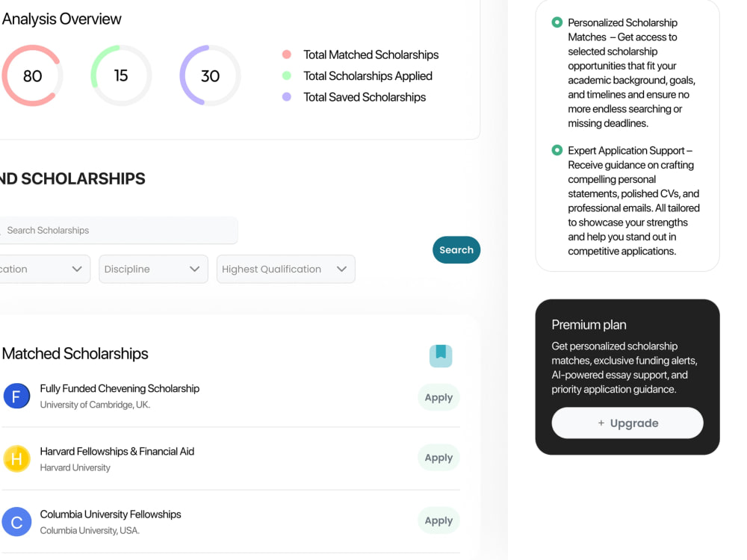Open Fully Funded Chevening Scholarship title
The width and height of the screenshot is (747, 560).
coord(120,388)
